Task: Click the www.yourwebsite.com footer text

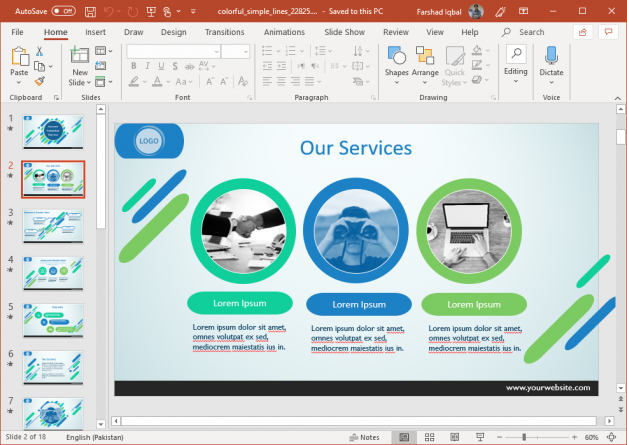Action: pos(548,387)
